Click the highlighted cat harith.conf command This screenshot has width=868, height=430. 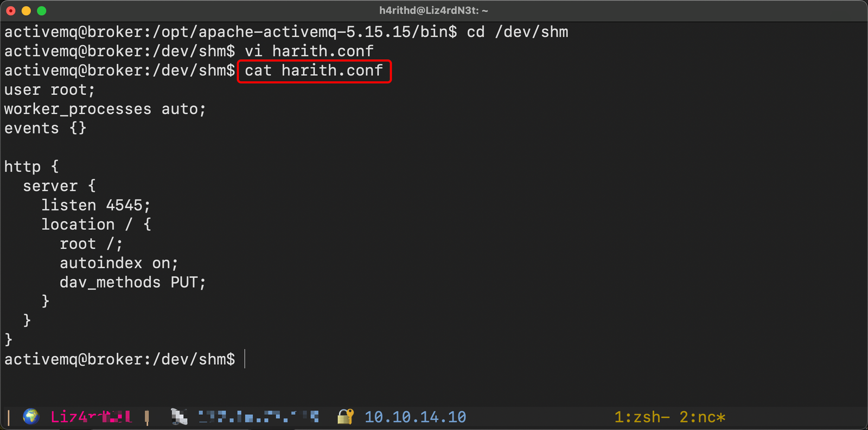pyautogui.click(x=314, y=70)
